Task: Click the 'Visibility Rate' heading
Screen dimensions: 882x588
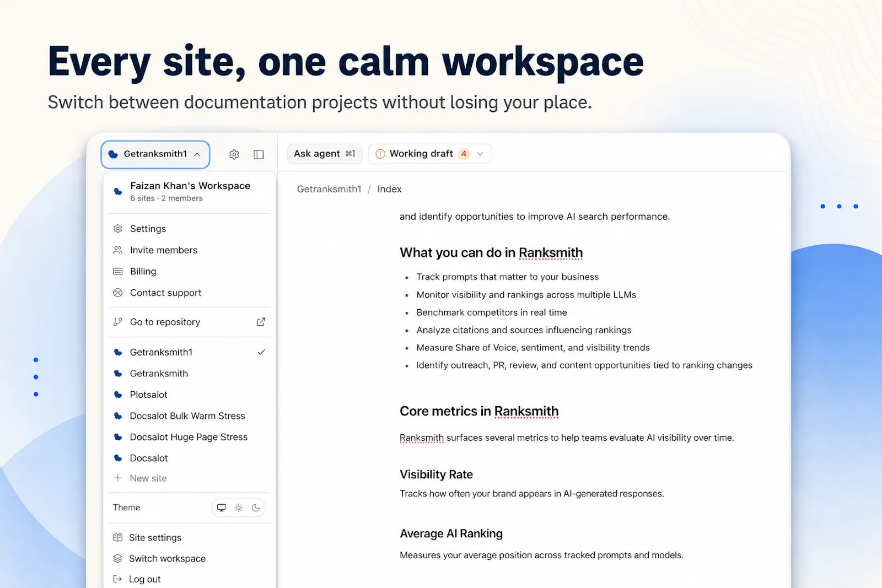Action: (x=437, y=474)
